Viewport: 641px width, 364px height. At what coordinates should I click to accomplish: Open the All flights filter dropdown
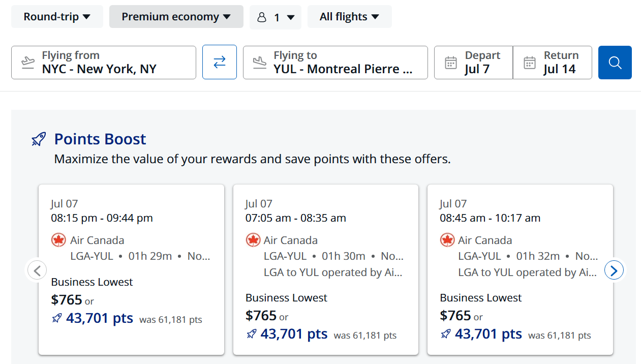(x=350, y=17)
